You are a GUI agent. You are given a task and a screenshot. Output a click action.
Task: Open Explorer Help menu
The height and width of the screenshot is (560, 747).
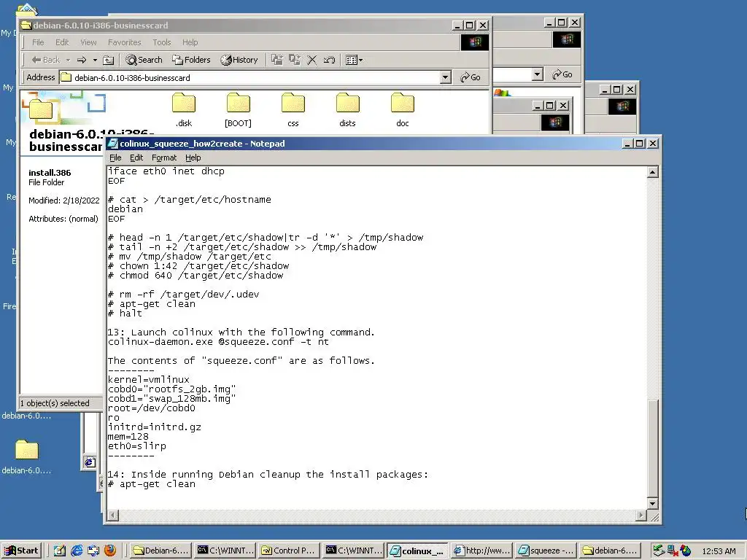point(190,42)
